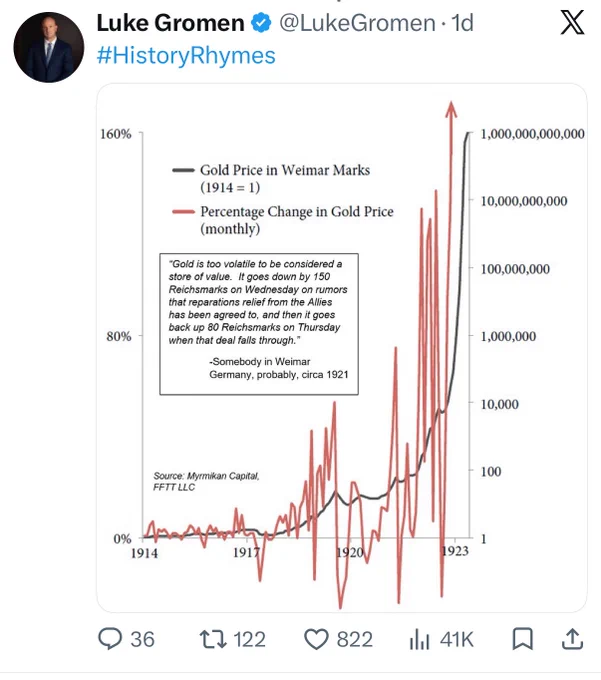601x680 pixels.
Task: Click the Weimar quote box in chart
Action: point(259,324)
